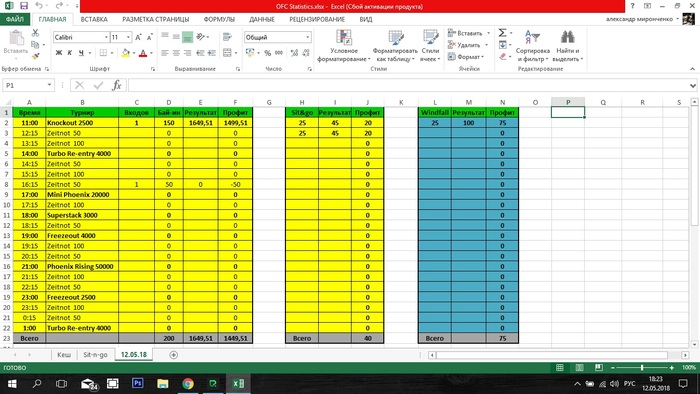Click the Cell Styles icon
Screen dimensions: 700x394
(x=430, y=37)
